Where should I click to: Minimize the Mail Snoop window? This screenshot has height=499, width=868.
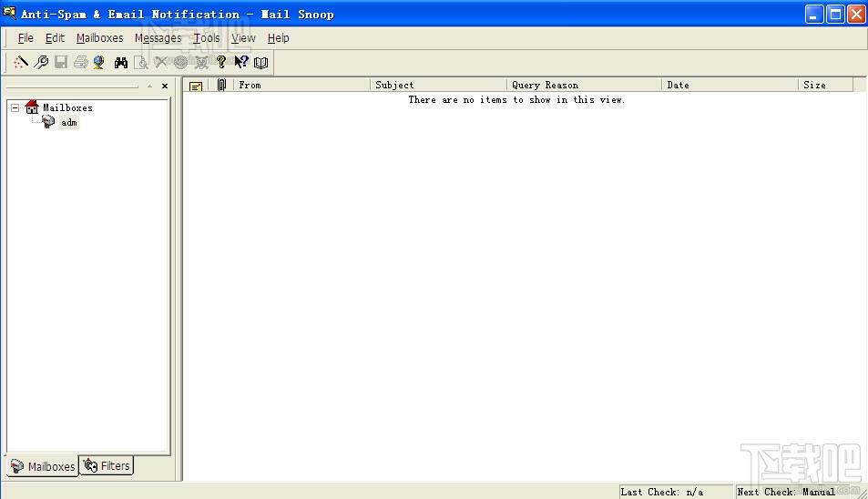click(x=813, y=14)
